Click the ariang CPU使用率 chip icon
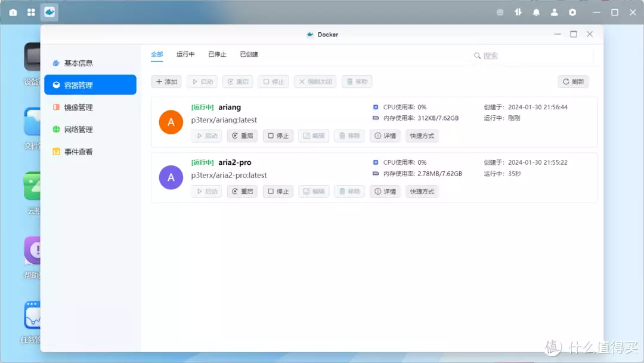644x363 pixels. pyautogui.click(x=376, y=107)
